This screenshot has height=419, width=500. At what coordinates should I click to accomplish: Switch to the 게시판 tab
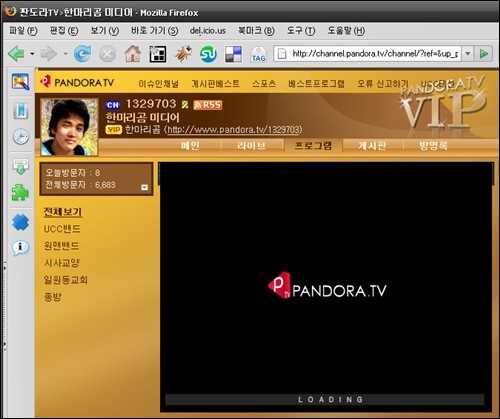coord(372,145)
